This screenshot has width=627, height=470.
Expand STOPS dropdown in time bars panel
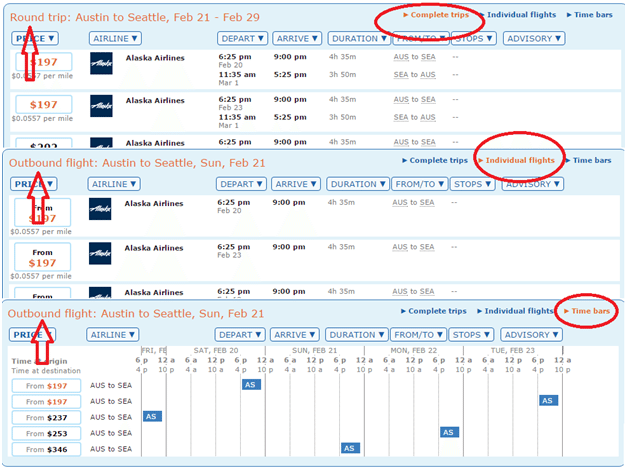[x=471, y=335]
